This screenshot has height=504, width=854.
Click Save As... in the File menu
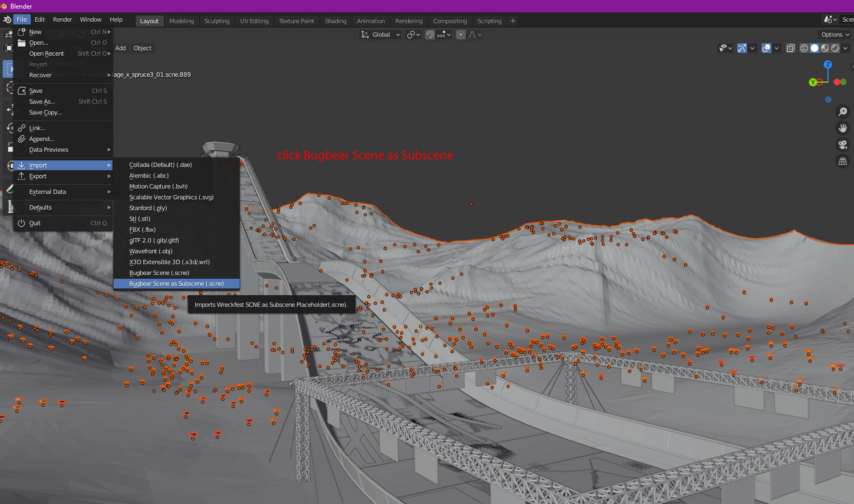[63, 102]
